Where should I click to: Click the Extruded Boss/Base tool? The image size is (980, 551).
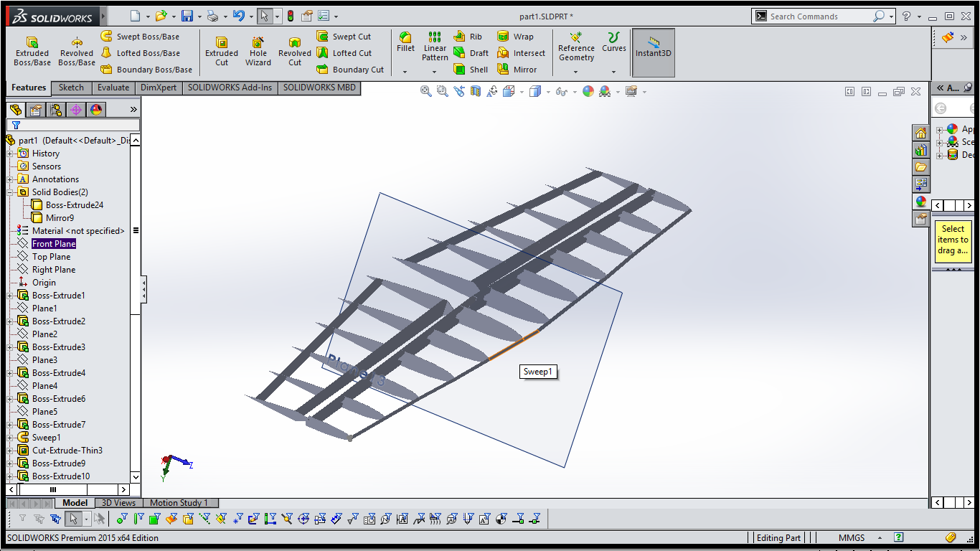pos(32,52)
